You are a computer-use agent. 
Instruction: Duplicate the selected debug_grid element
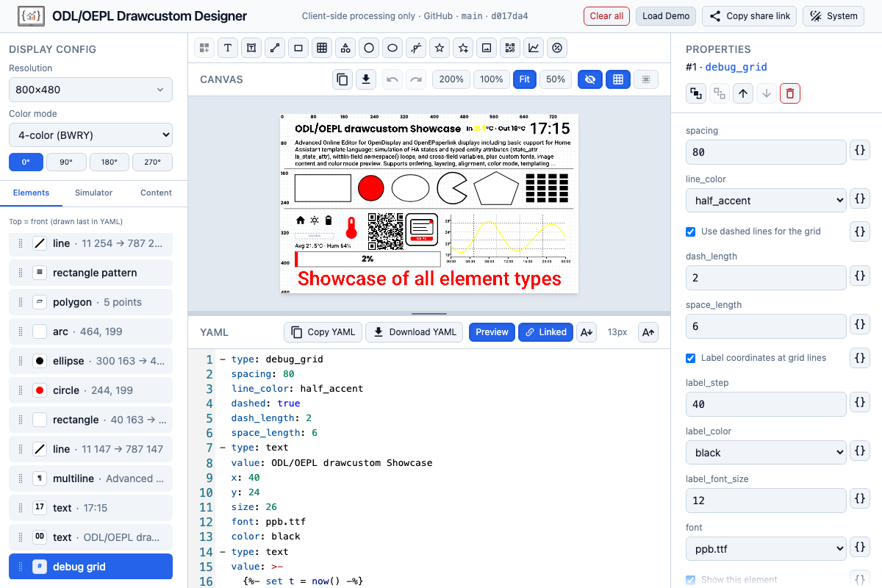696,93
